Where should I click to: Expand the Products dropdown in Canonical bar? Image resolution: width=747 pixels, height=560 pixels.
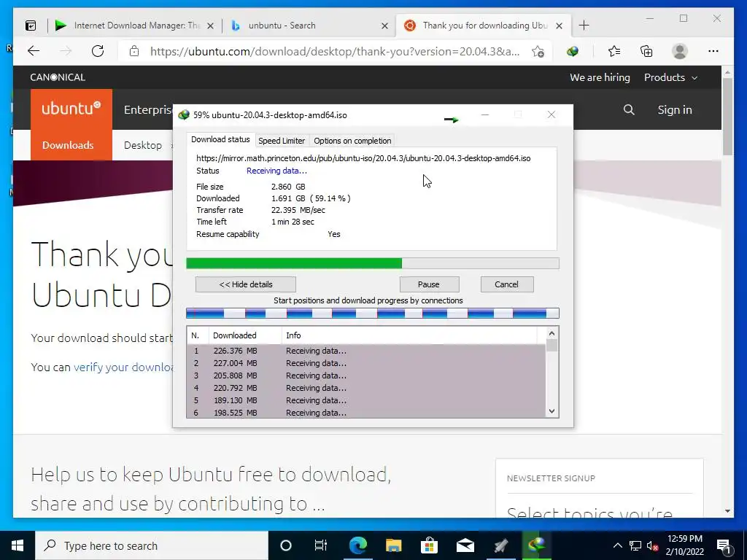click(671, 77)
